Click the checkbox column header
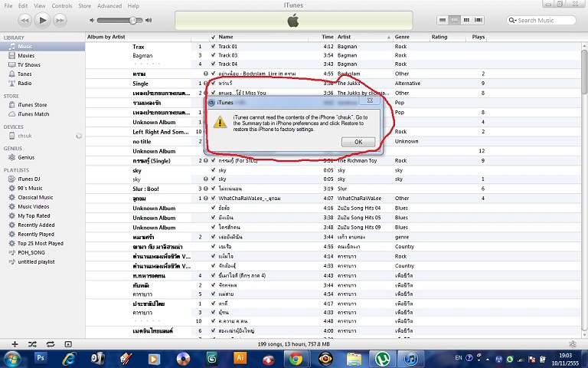This screenshot has height=368, width=588. (213, 37)
